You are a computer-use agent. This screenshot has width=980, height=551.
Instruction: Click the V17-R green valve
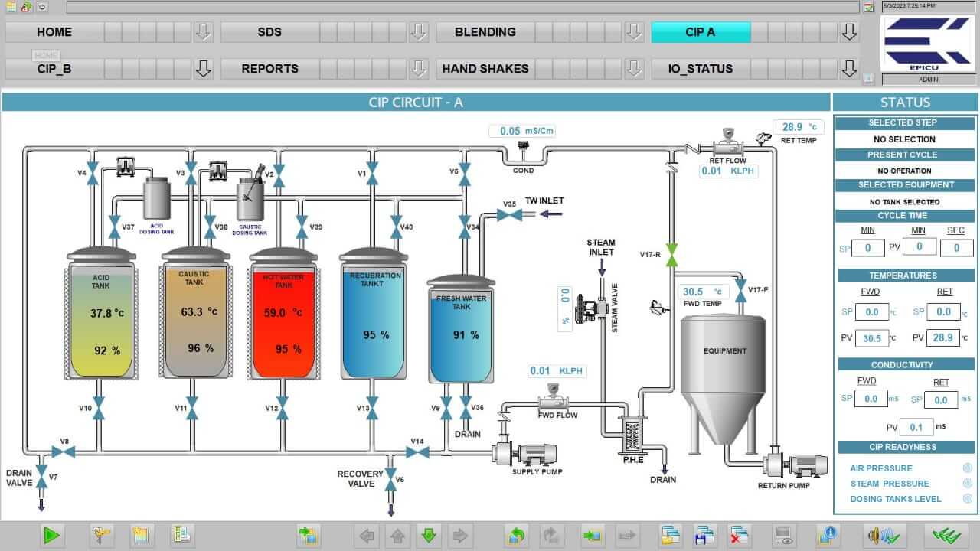point(671,255)
